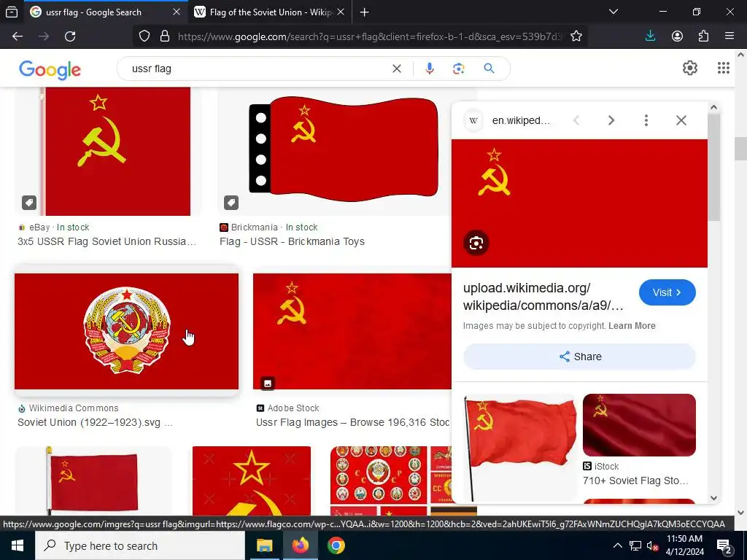Close the image preview panel
The height and width of the screenshot is (560, 747).
pyautogui.click(x=681, y=120)
